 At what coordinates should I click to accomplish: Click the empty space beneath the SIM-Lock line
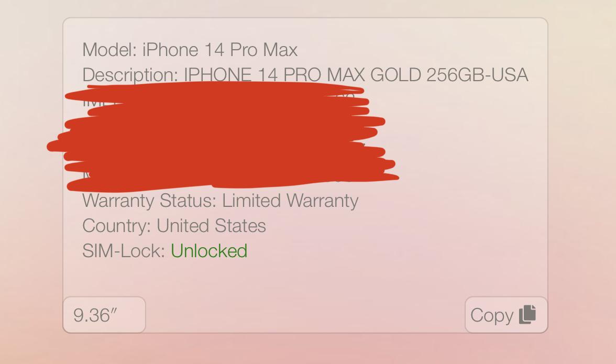click(x=305, y=279)
